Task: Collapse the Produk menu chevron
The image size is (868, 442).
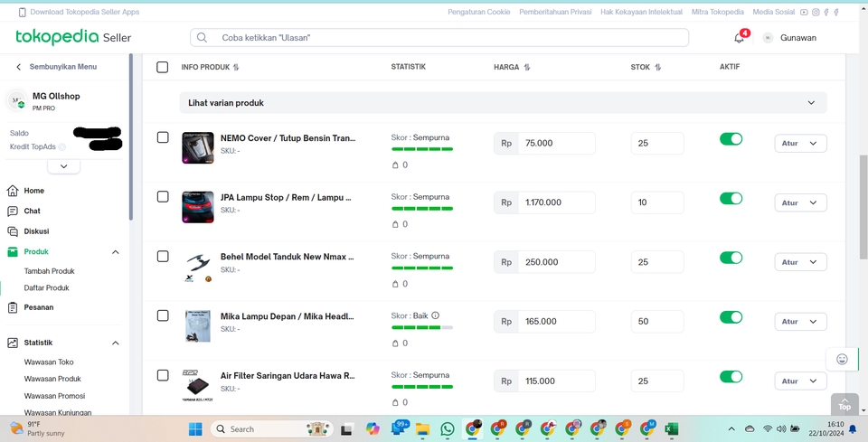Action: pos(115,252)
